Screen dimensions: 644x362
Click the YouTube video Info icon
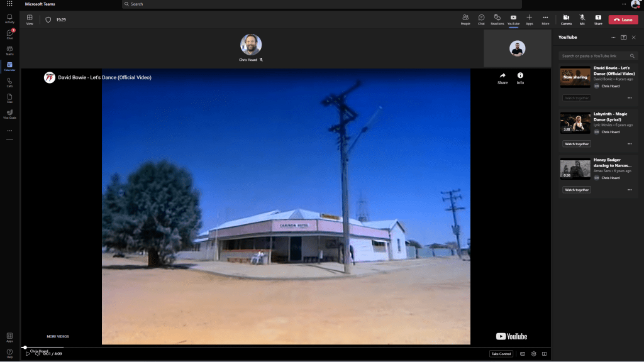[520, 78]
